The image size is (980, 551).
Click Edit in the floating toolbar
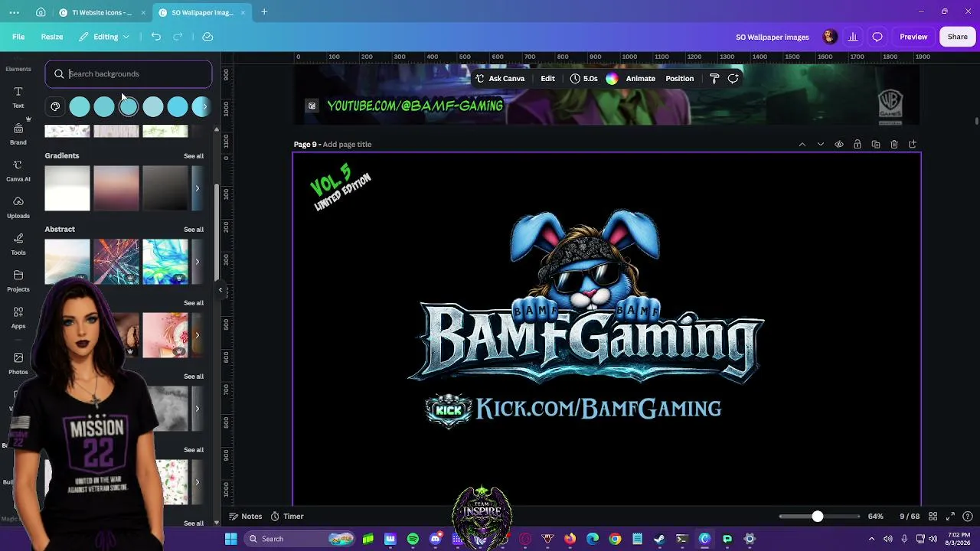tap(547, 78)
